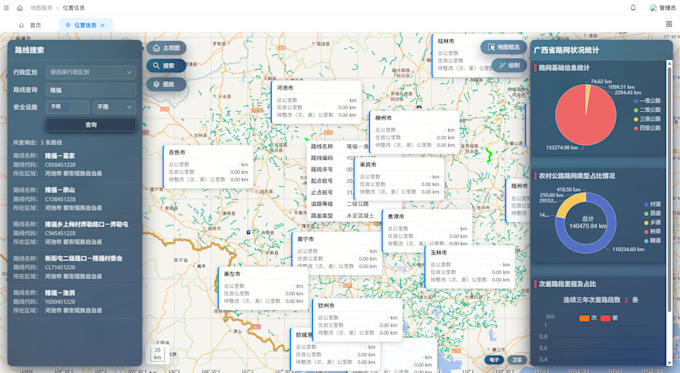Viewport: 680px width, 373px height.
Task: Toggle the 村道 donut legend item
Action: pyautogui.click(x=652, y=204)
